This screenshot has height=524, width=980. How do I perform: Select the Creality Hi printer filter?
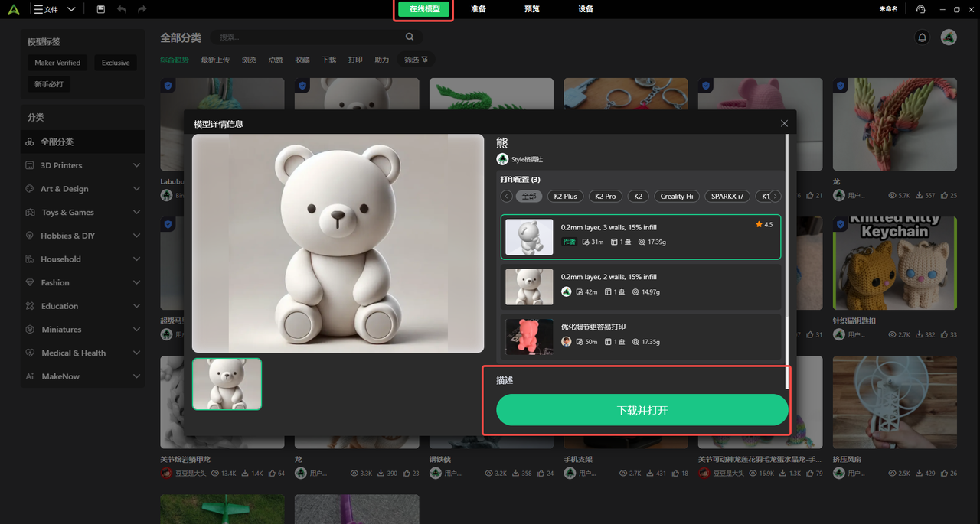point(676,197)
